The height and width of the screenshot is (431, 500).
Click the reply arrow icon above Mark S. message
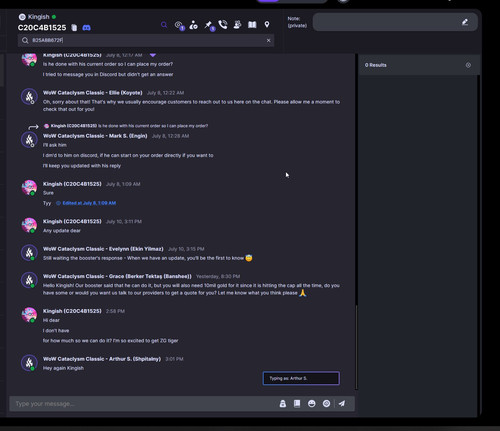tap(33, 127)
